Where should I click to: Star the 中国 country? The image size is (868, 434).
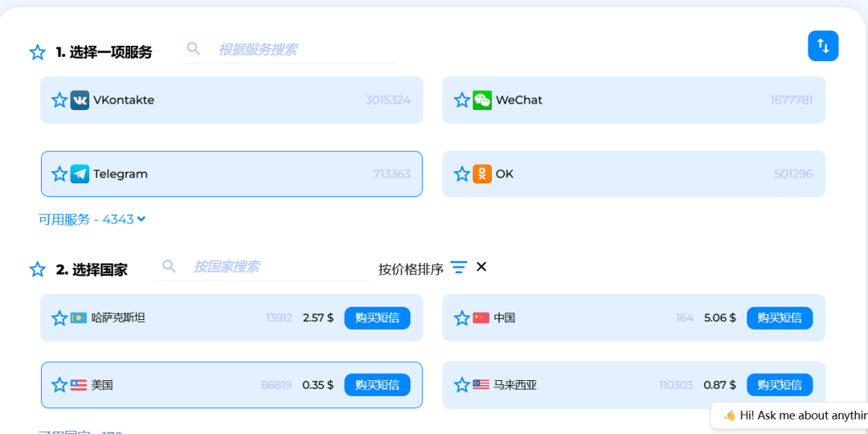[x=461, y=318]
